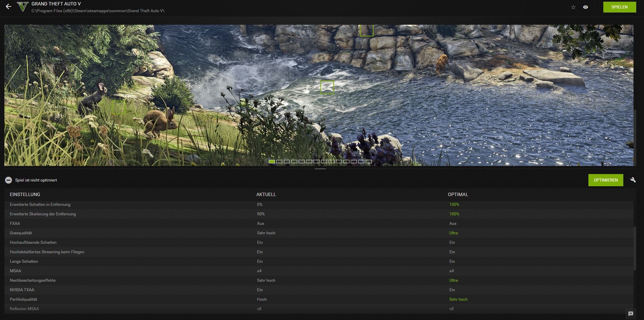Click the 'Spiel ist nicht optimiert' status text
The height and width of the screenshot is (320, 644).
pyautogui.click(x=36, y=180)
